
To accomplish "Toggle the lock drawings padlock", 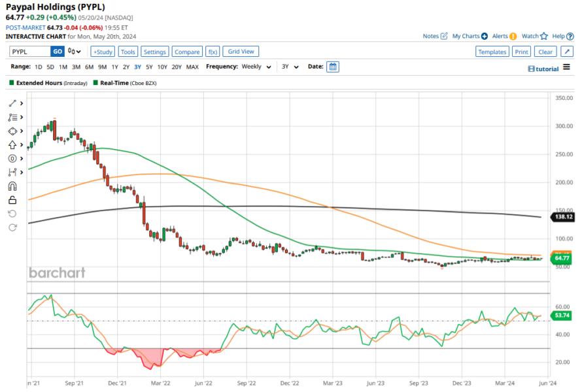I will click(12, 200).
